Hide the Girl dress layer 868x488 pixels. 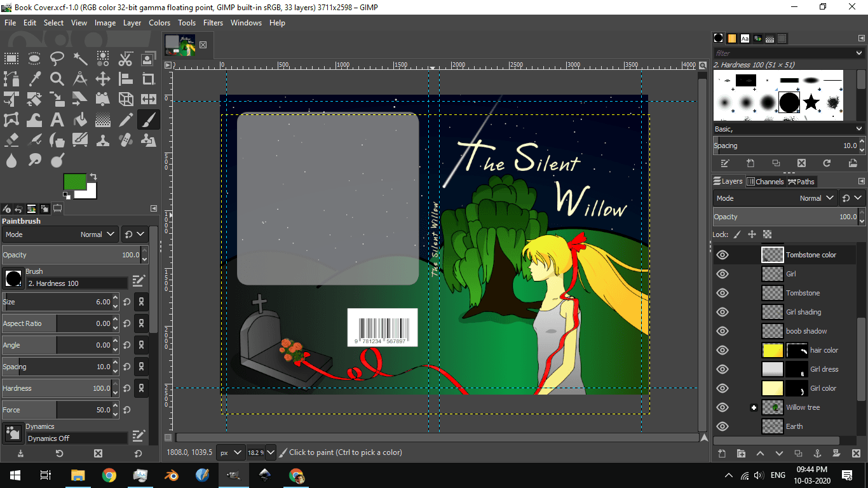pyautogui.click(x=721, y=369)
